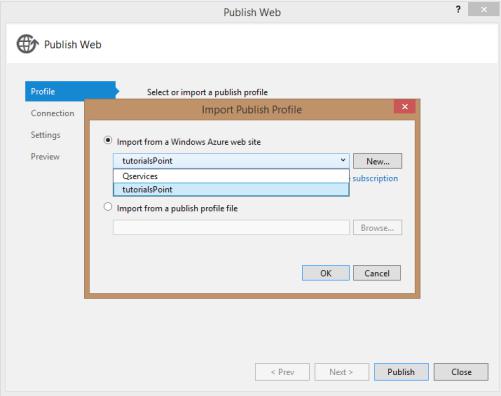The height and width of the screenshot is (396, 501).
Task: Click the Close button
Action: click(x=461, y=372)
